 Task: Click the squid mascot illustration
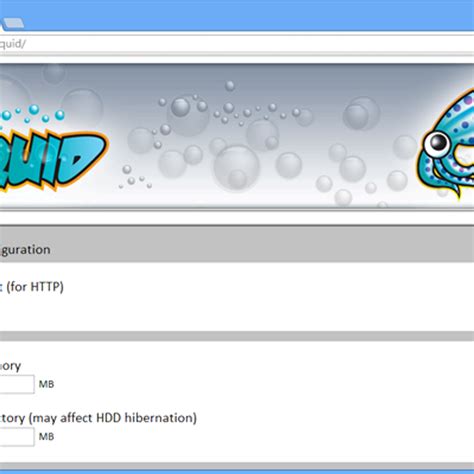pyautogui.click(x=446, y=143)
